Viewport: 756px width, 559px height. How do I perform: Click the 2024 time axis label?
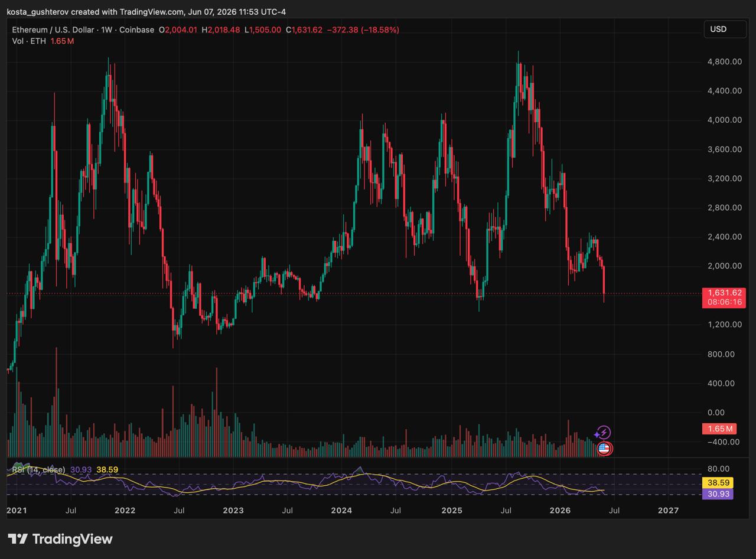tap(342, 510)
